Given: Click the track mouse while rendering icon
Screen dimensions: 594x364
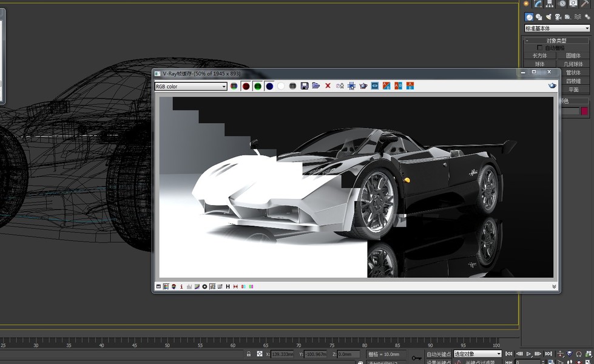Looking at the screenshot, I should 351,86.
